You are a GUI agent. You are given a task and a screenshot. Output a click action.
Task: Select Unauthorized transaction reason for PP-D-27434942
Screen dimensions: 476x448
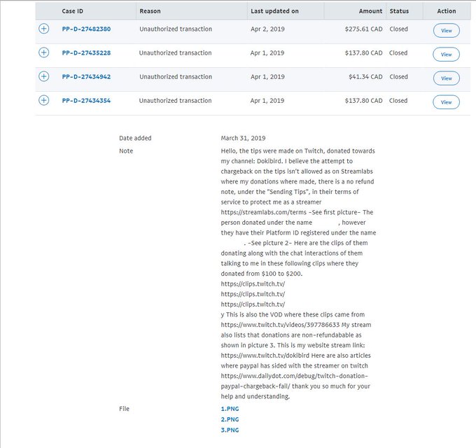coord(176,77)
